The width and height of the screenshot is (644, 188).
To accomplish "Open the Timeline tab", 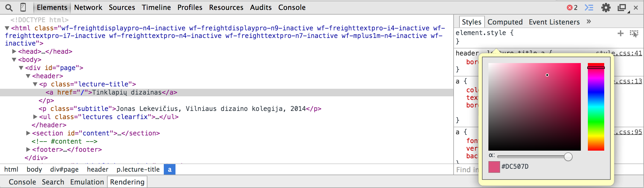I will point(156,8).
